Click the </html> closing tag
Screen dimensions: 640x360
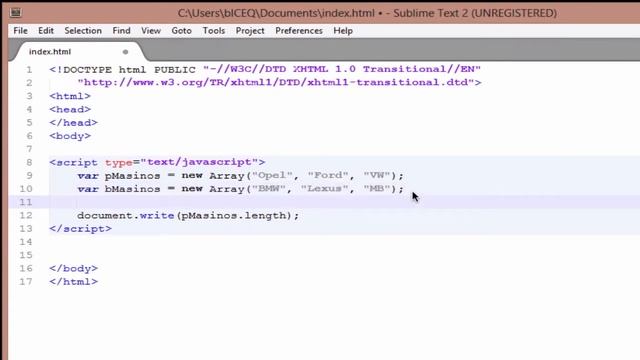(73, 282)
